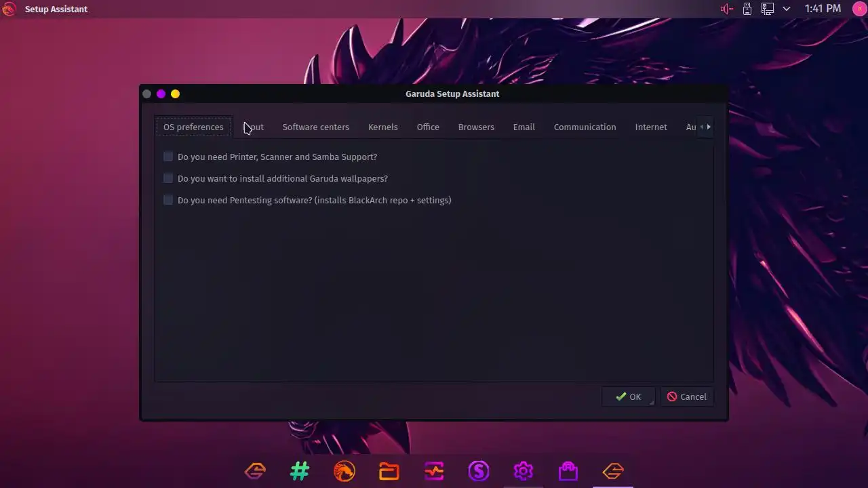
Task: Click the purple window control dot
Action: click(161, 94)
